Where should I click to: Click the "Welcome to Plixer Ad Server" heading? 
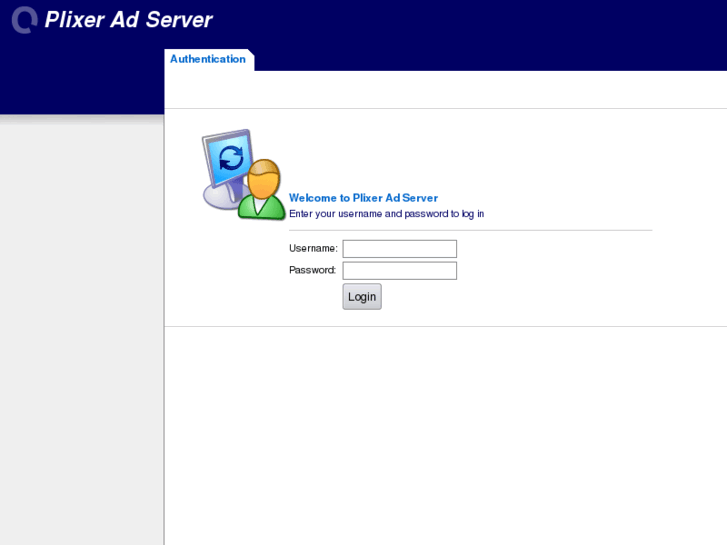(x=364, y=198)
